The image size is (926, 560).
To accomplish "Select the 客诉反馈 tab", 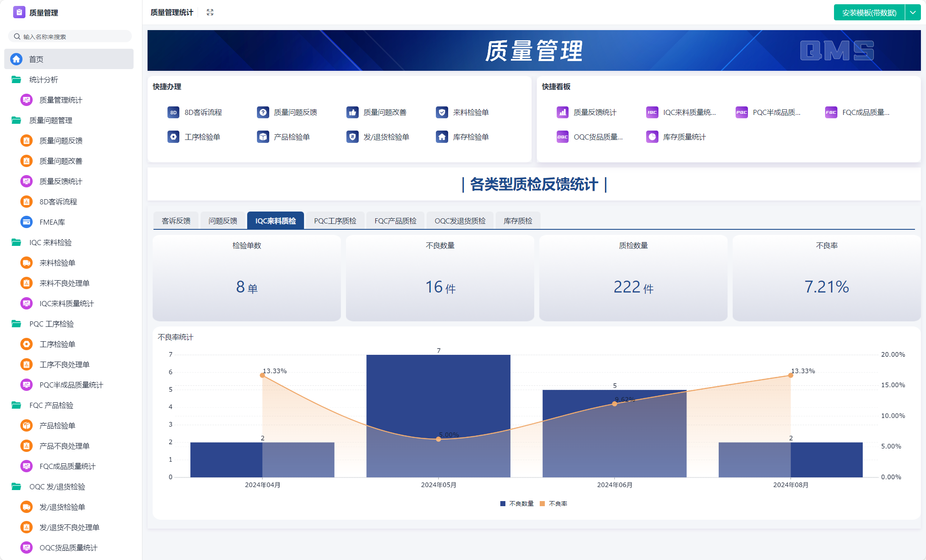I will point(176,221).
